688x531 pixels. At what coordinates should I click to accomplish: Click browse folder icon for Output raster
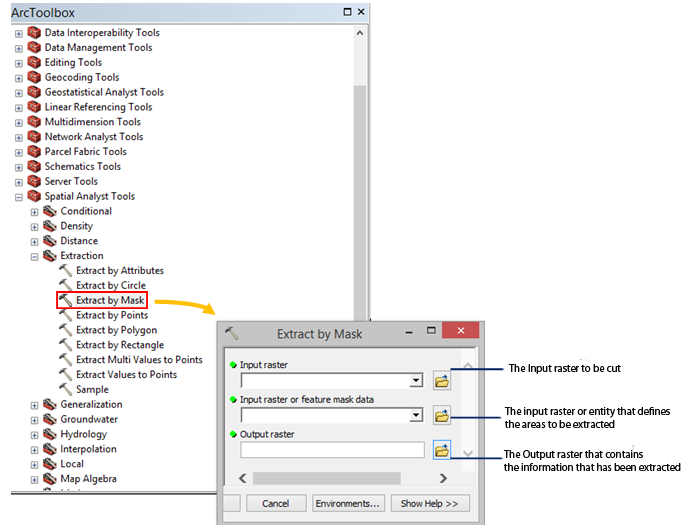coord(442,450)
